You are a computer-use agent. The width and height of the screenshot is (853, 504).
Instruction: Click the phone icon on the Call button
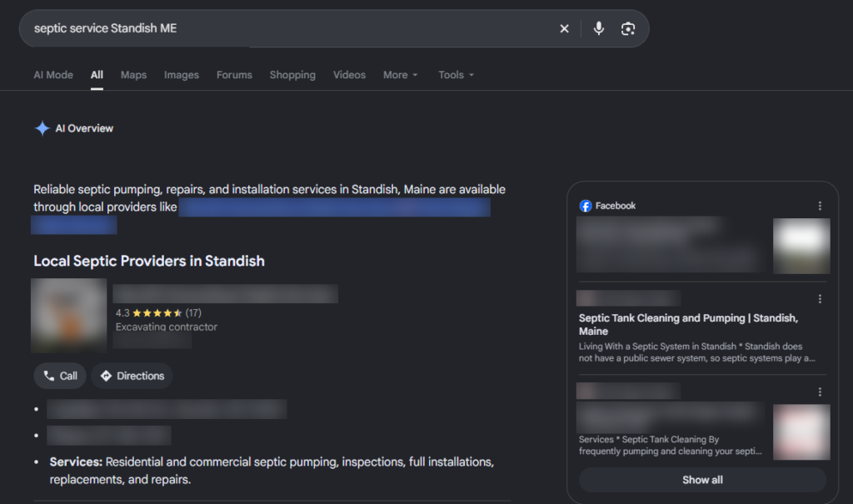[x=48, y=376]
